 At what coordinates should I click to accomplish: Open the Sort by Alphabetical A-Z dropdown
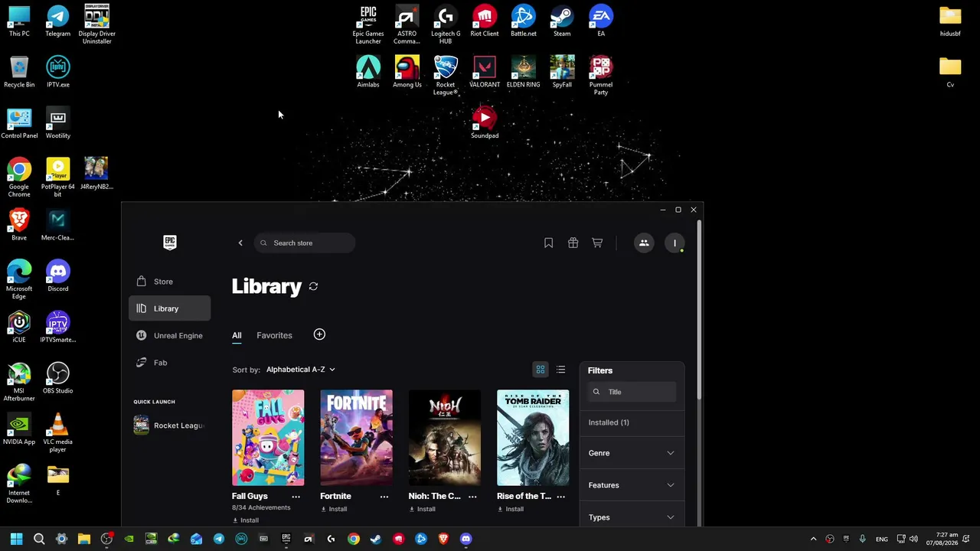pyautogui.click(x=300, y=370)
